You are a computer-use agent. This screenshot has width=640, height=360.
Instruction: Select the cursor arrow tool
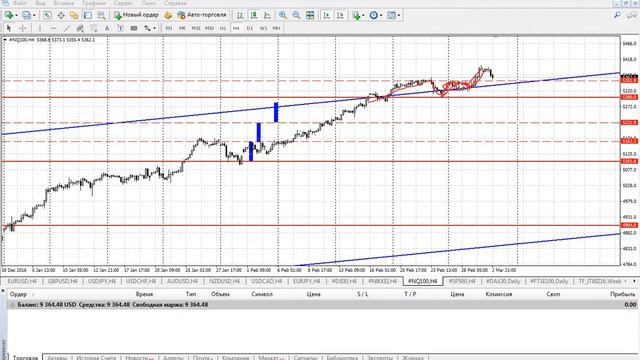coord(9,28)
